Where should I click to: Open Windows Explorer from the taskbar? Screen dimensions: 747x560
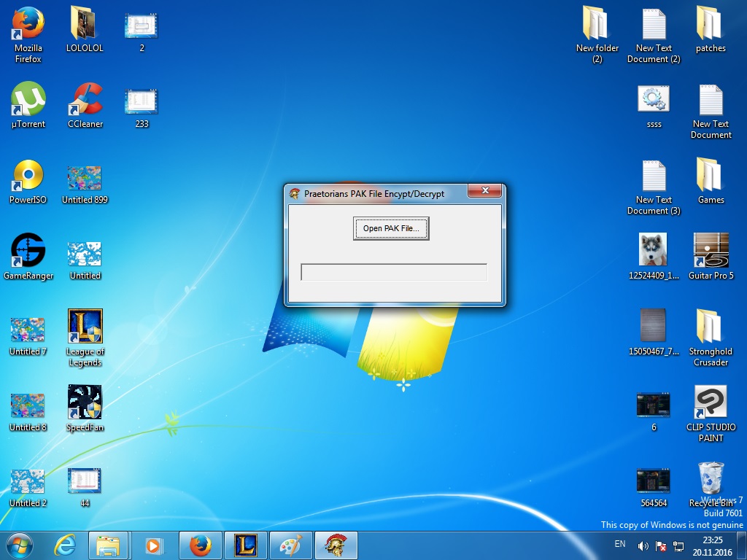pyautogui.click(x=108, y=545)
